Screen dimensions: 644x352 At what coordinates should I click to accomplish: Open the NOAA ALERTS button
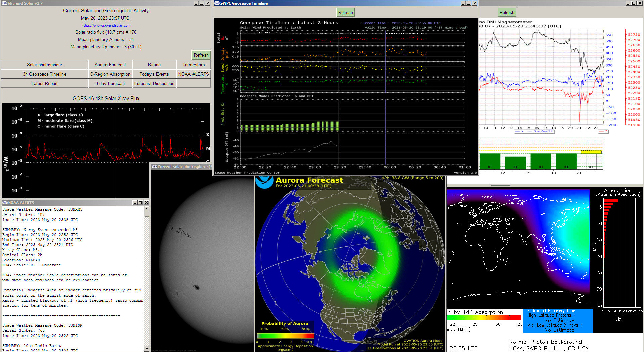194,74
